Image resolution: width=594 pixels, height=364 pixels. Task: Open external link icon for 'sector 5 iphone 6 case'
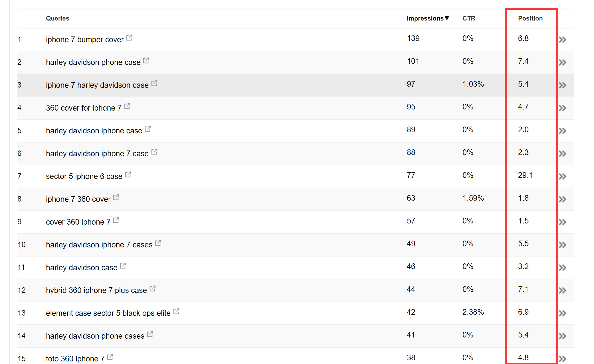[128, 174]
